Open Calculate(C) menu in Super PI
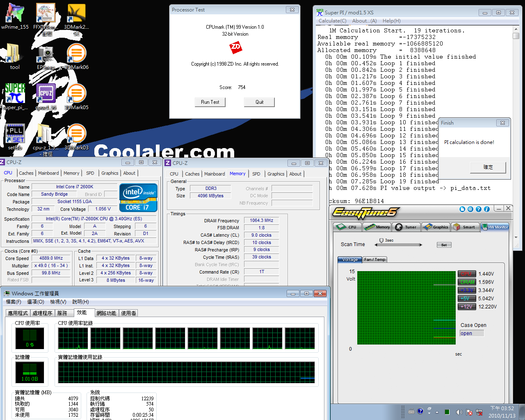525x420 pixels. 333,21
